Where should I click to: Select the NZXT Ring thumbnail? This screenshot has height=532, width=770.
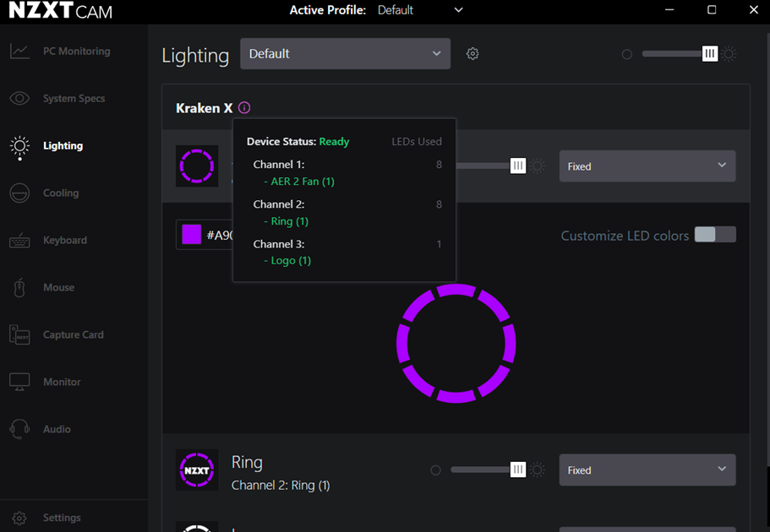[197, 470]
